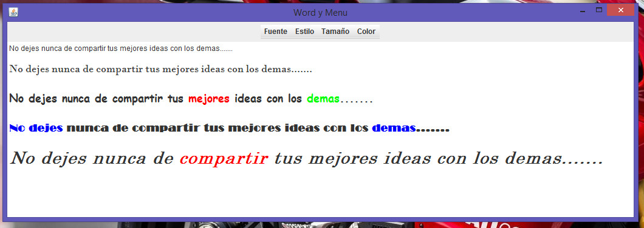This screenshot has width=644, height=228.
Task: Click the Java icon in title bar
Action: point(13,12)
